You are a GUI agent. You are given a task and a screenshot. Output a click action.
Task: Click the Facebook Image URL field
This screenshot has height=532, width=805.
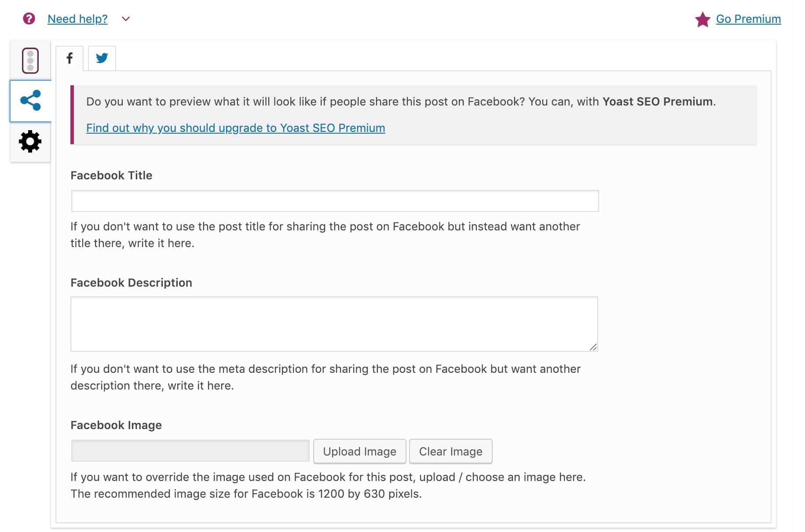coord(190,451)
